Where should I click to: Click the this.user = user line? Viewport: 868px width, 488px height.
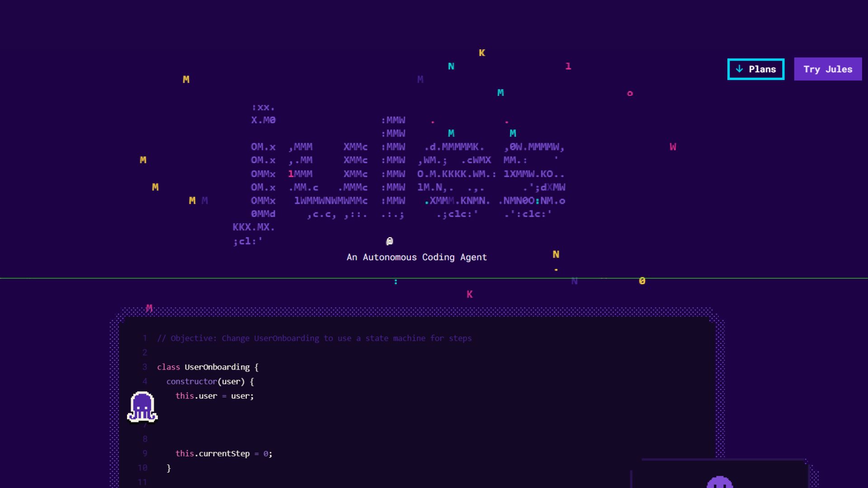[214, 396]
